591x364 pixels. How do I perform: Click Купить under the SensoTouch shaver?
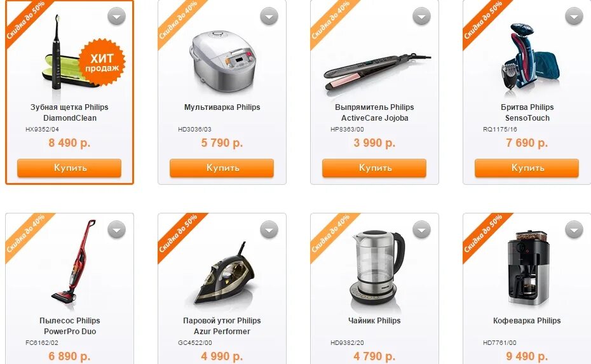[x=527, y=168]
